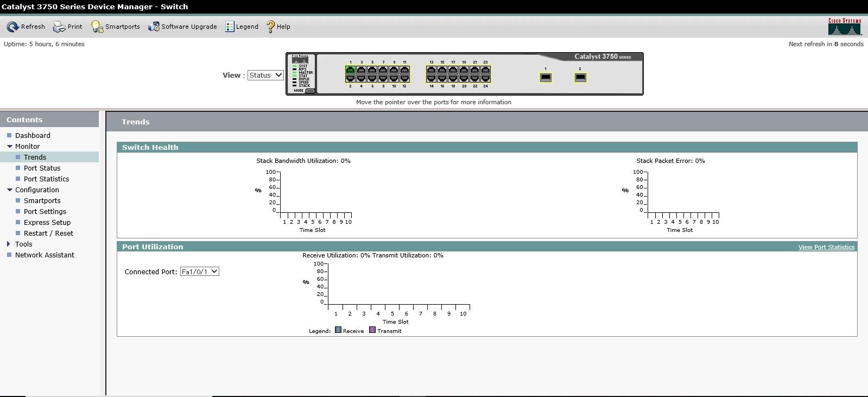Expand the Tools tree section

(x=9, y=244)
